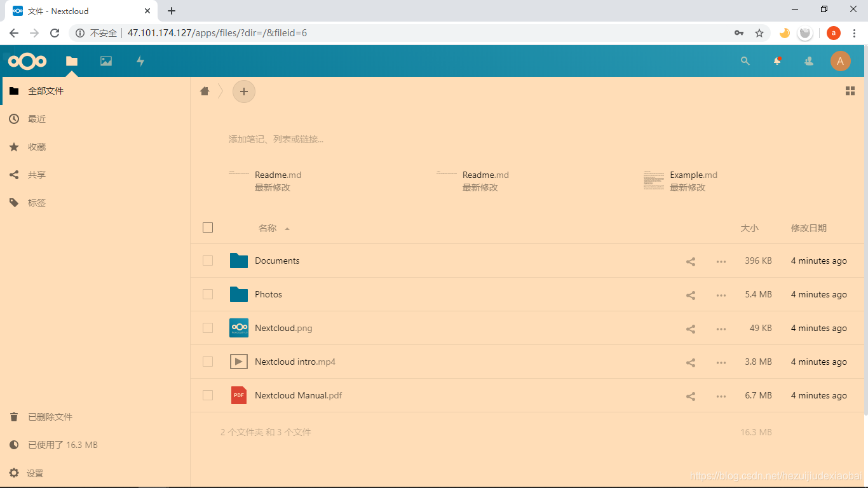Open a new browser tab

tap(172, 11)
